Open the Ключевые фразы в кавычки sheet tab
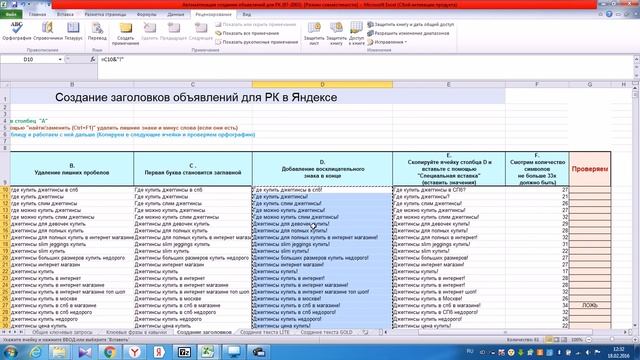The width and height of the screenshot is (640, 360). coord(136,332)
